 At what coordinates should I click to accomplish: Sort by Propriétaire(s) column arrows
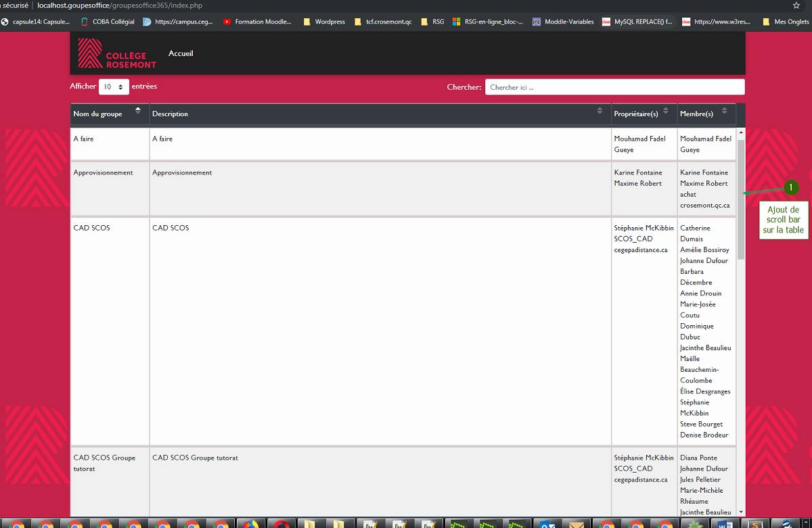(x=667, y=111)
